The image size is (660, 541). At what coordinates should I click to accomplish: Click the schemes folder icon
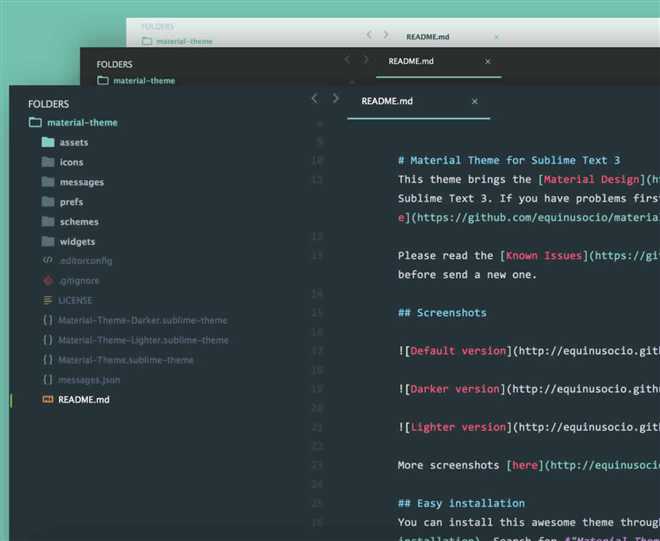click(48, 221)
